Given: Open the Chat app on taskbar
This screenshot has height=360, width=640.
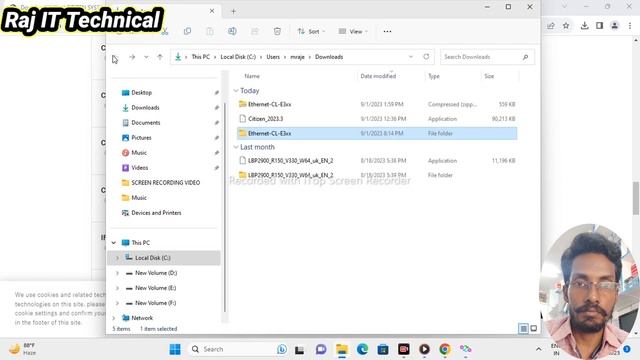Looking at the screenshot, I should [x=321, y=349].
